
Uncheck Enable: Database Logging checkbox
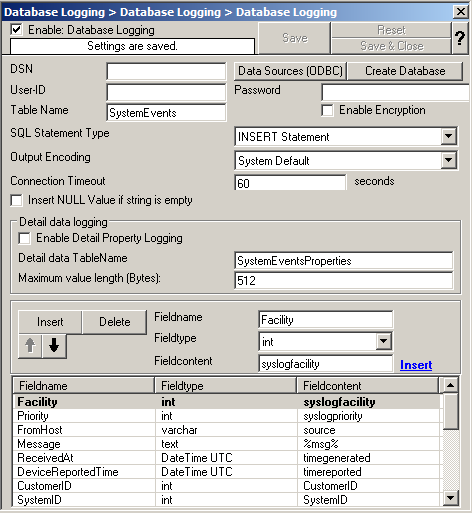coord(17,30)
